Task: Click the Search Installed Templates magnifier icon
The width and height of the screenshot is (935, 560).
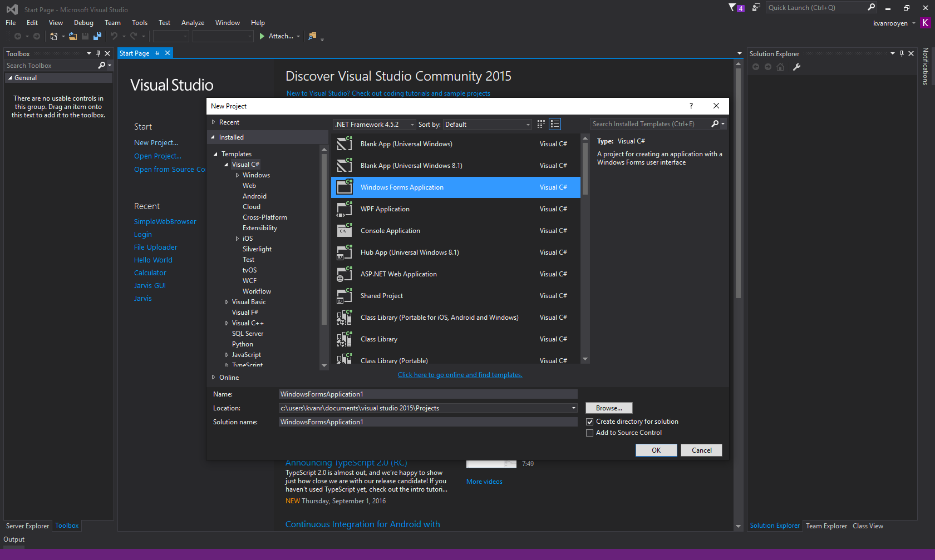Action: tap(715, 124)
